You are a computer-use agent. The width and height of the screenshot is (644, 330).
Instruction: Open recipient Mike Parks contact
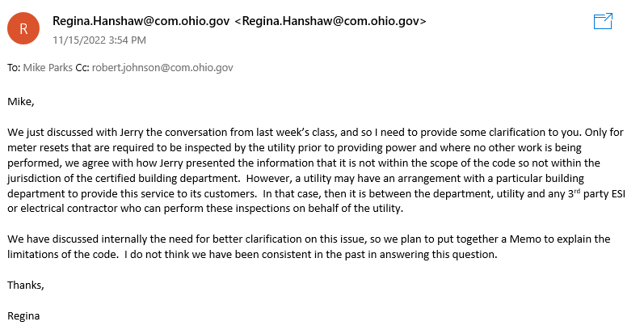tap(48, 67)
